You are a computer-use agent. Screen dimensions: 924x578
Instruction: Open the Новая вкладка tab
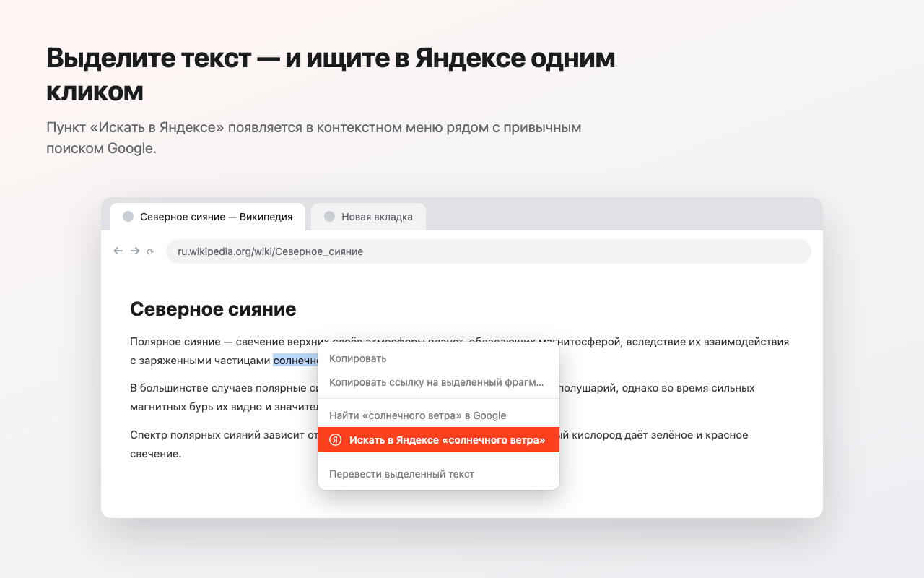point(368,217)
